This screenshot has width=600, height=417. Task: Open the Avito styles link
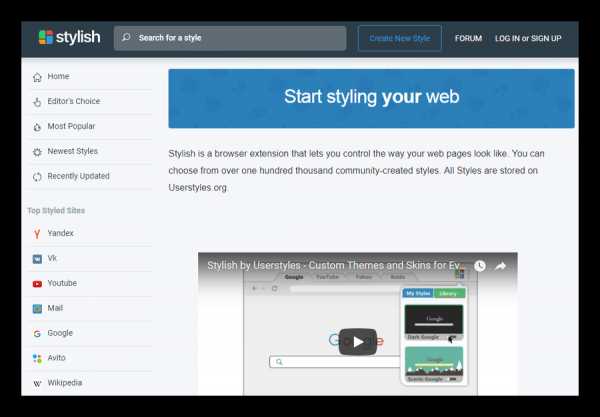pyautogui.click(x=57, y=358)
